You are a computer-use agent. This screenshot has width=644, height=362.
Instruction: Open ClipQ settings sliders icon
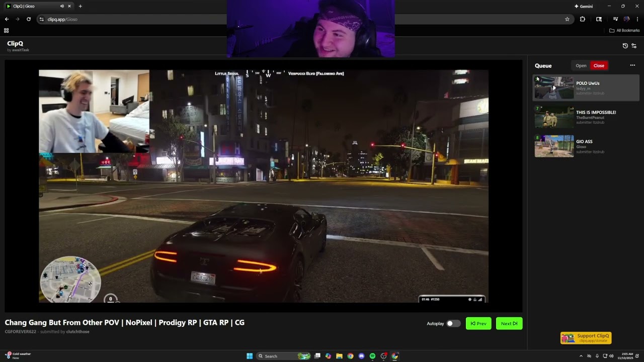pos(634,46)
